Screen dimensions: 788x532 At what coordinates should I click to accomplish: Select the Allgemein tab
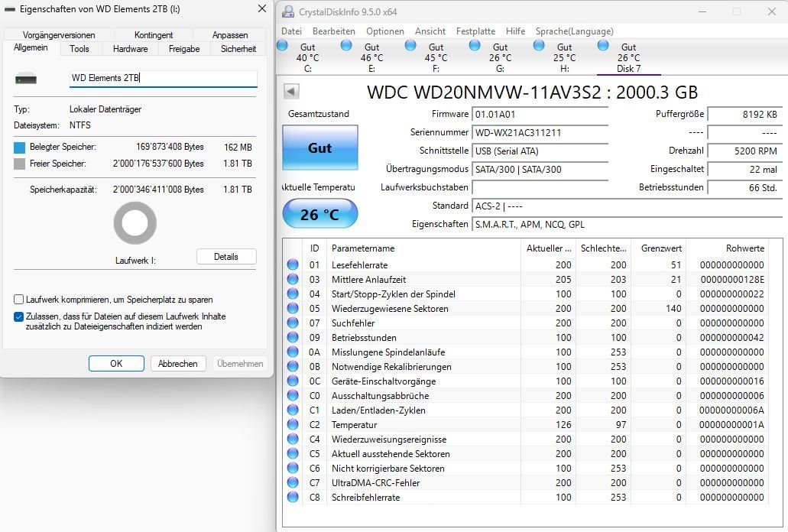31,47
